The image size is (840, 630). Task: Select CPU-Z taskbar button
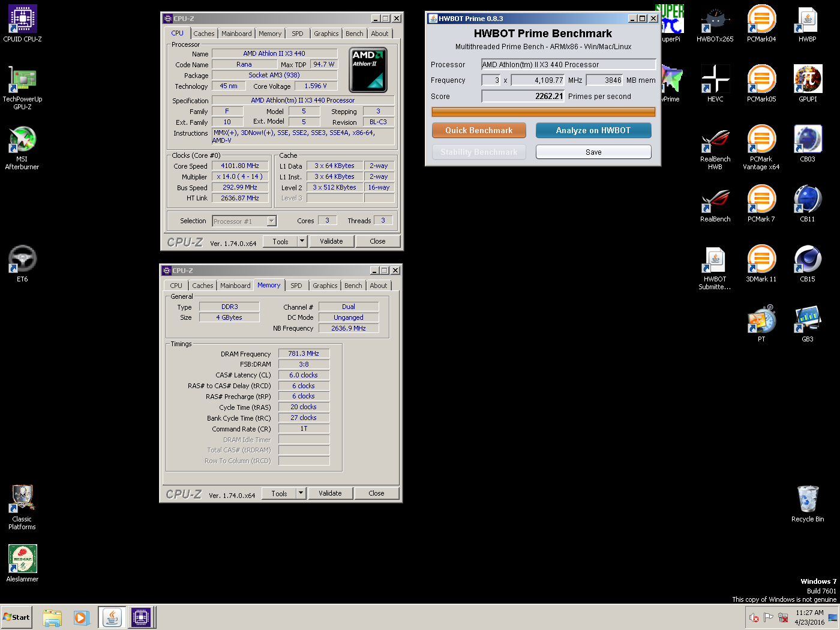141,617
